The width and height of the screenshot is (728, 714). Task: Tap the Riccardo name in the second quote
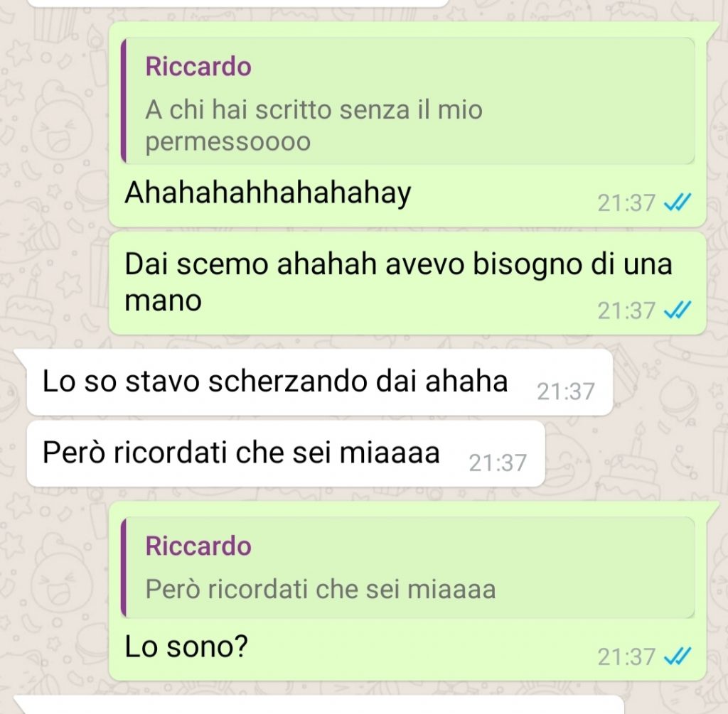click(x=198, y=546)
